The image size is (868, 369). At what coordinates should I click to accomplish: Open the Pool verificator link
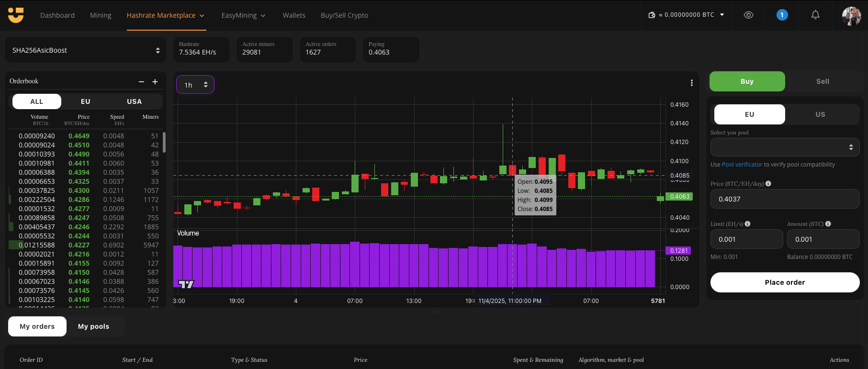click(x=742, y=165)
